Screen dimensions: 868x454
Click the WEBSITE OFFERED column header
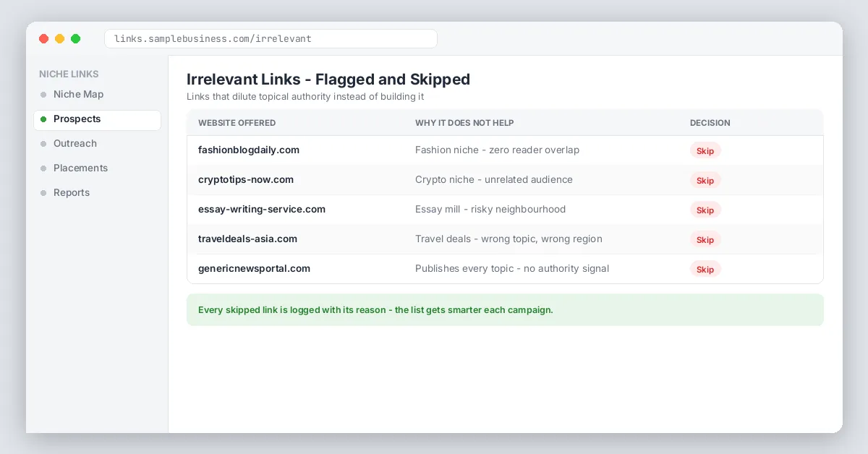(237, 123)
